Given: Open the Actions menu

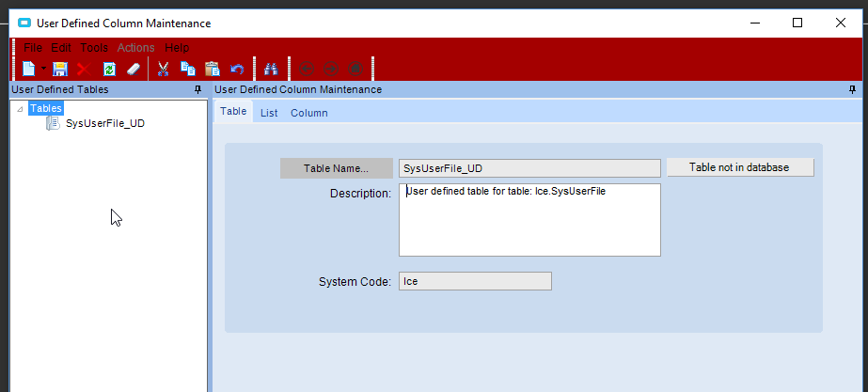Looking at the screenshot, I should (135, 48).
